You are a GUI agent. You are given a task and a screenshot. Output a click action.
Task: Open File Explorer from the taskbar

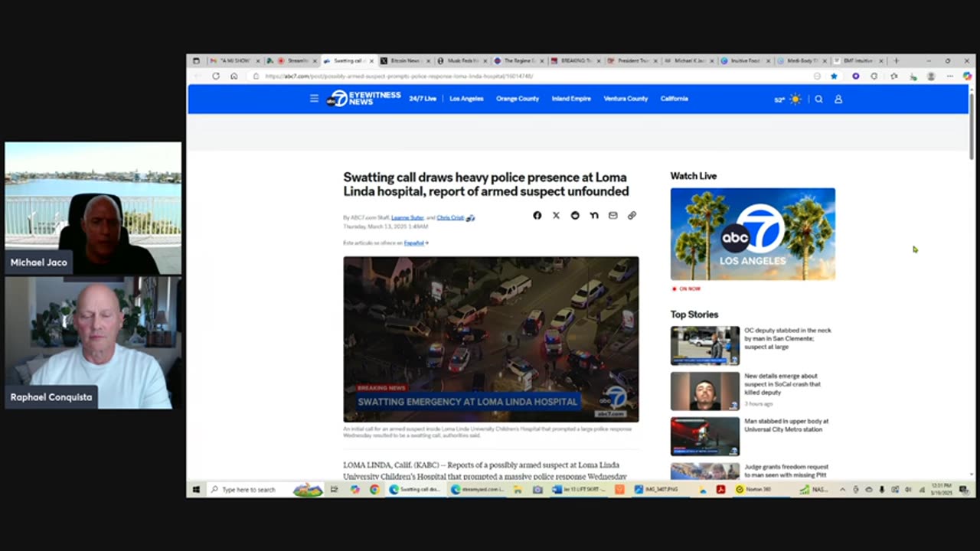pos(518,490)
